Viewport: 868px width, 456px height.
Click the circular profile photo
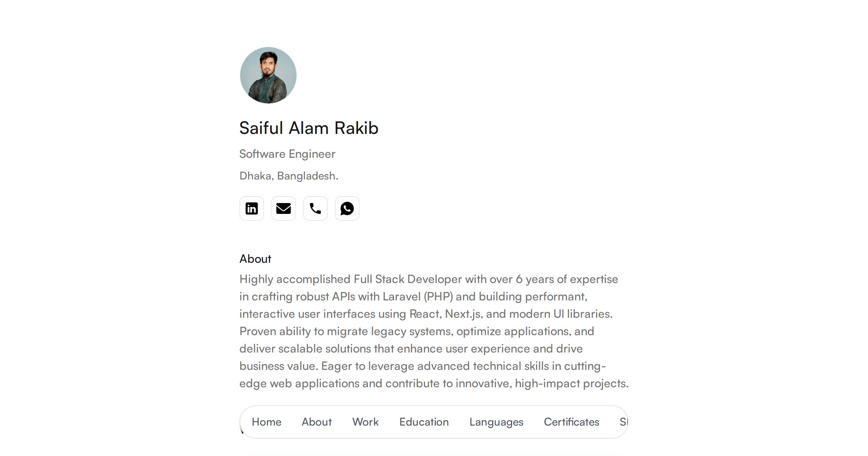[x=268, y=75]
